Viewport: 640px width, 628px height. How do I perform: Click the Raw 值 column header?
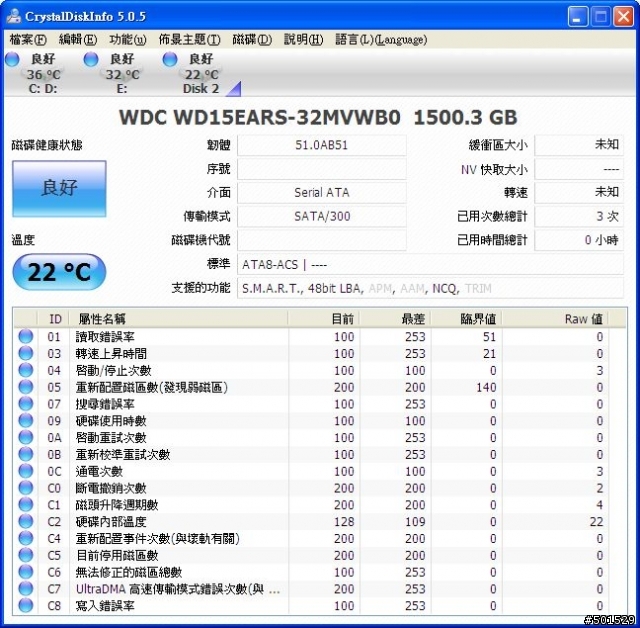pos(555,319)
